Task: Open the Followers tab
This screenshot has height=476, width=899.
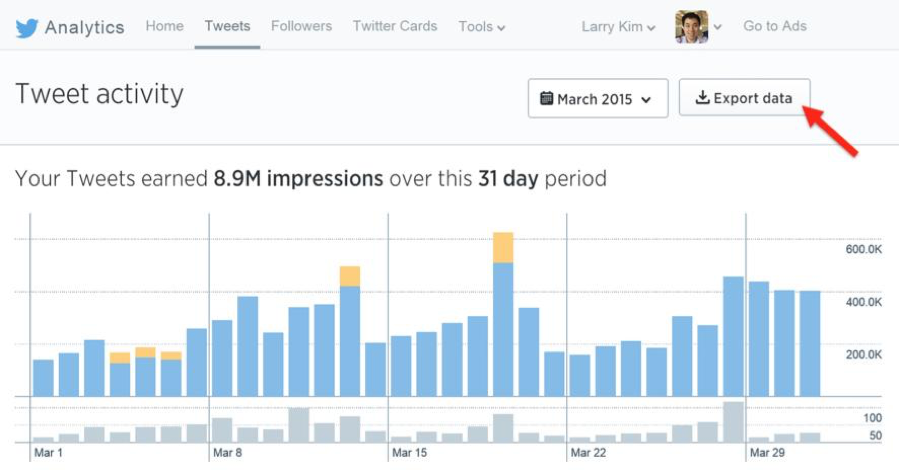Action: (301, 26)
